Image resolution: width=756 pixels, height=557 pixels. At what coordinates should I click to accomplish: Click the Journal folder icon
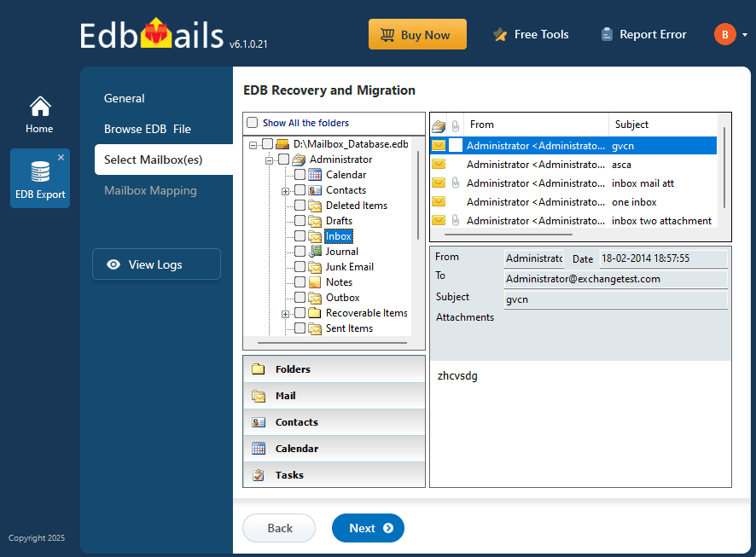coord(316,251)
